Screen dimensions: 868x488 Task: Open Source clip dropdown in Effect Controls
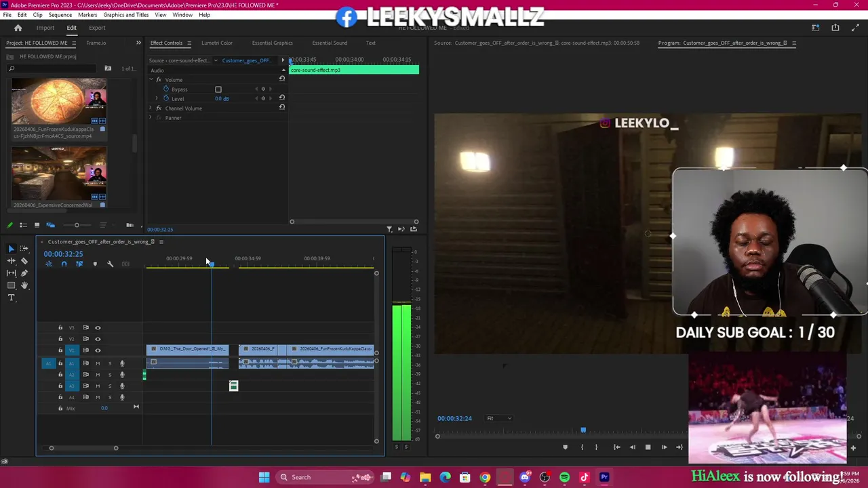(216, 60)
